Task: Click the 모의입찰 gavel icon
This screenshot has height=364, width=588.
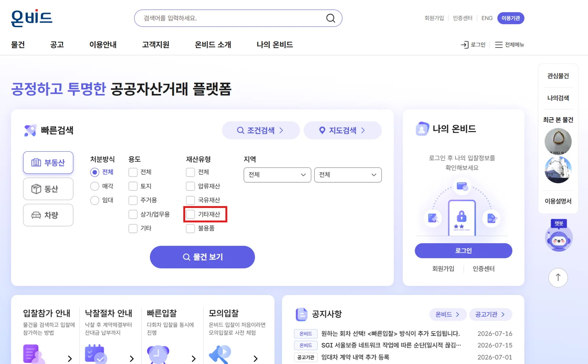Action: pyautogui.click(x=220, y=354)
